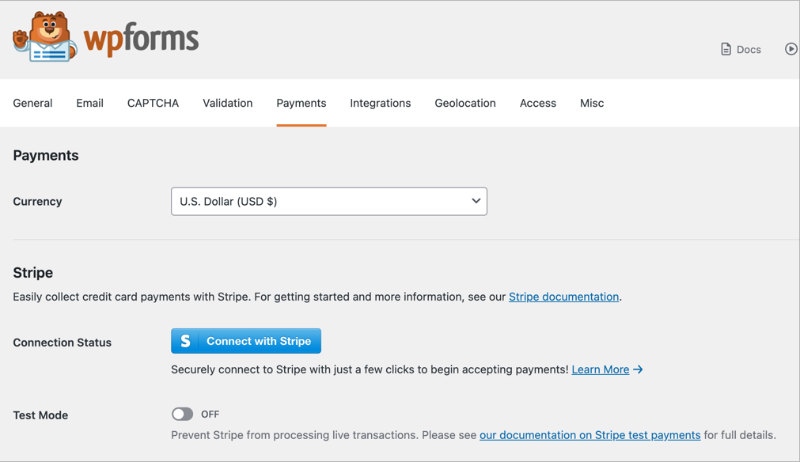Open documentation on Stripe test payments link
This screenshot has width=800, height=462.
(590, 435)
